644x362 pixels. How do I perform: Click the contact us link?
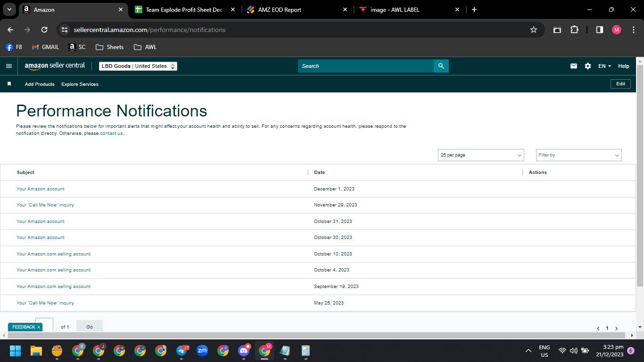pyautogui.click(x=111, y=133)
